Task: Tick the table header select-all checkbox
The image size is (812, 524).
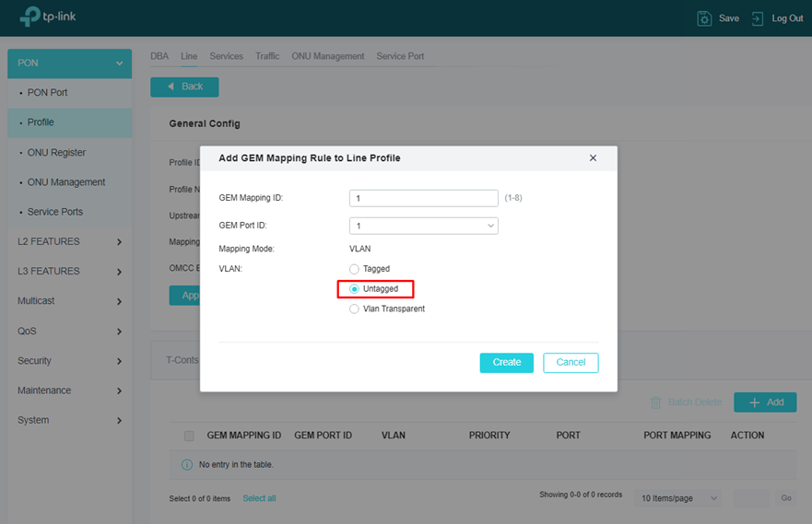Action: point(190,436)
